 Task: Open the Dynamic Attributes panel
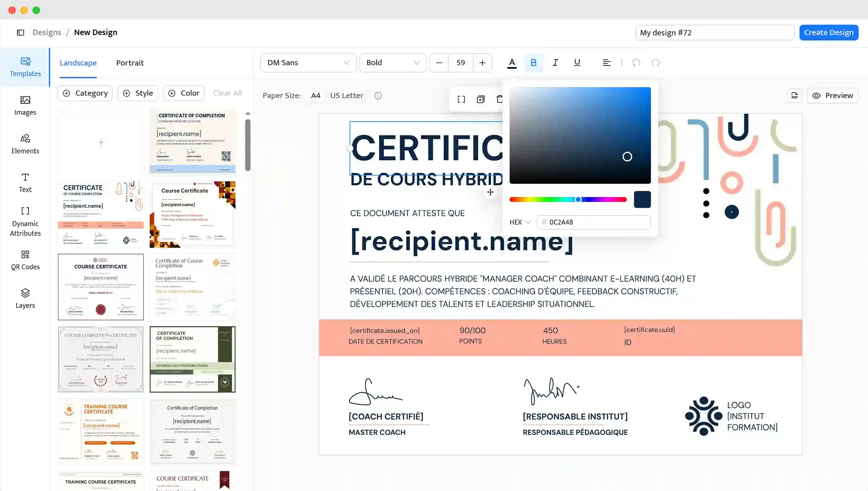(25, 221)
